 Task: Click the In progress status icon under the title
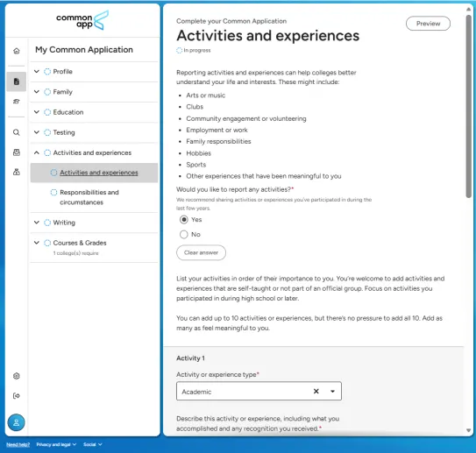(x=179, y=50)
